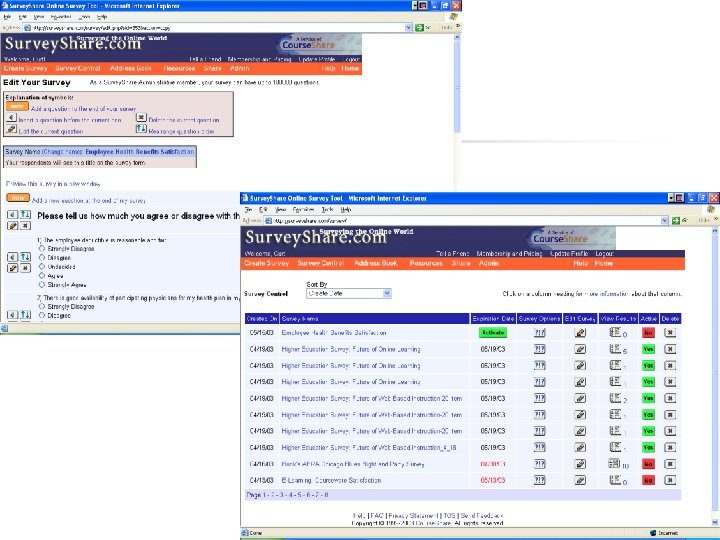This screenshot has height=540, width=720.
Task: Click the green Activate button
Action: [493, 332]
